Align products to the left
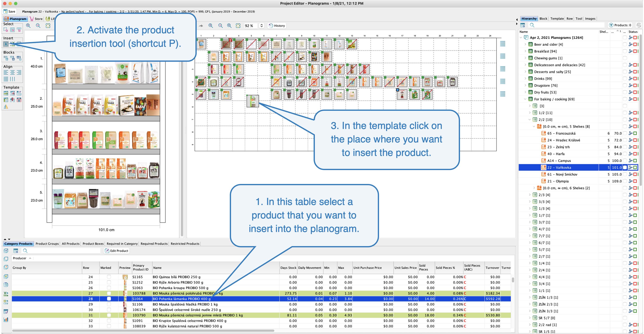 [x=6, y=73]
